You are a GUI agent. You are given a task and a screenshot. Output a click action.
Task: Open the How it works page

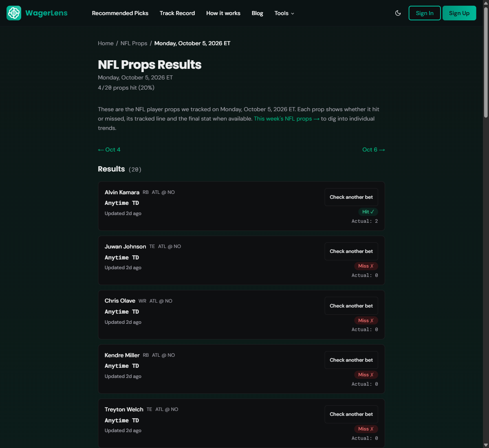(223, 13)
